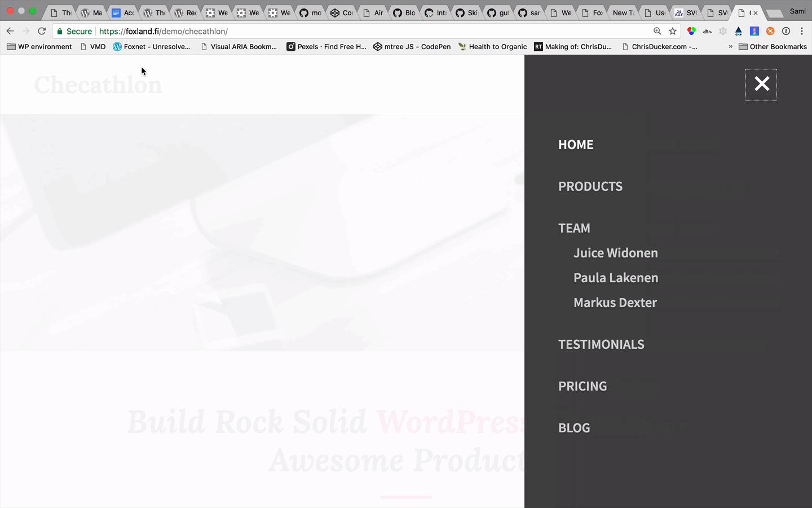
Task: Select Paula Lakenen in the Team submenu
Action: point(616,278)
